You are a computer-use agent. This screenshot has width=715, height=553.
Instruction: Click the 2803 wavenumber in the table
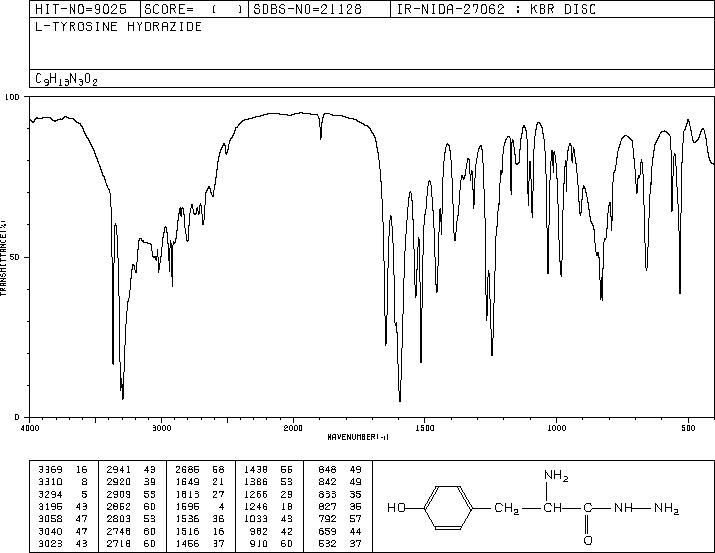click(119, 519)
